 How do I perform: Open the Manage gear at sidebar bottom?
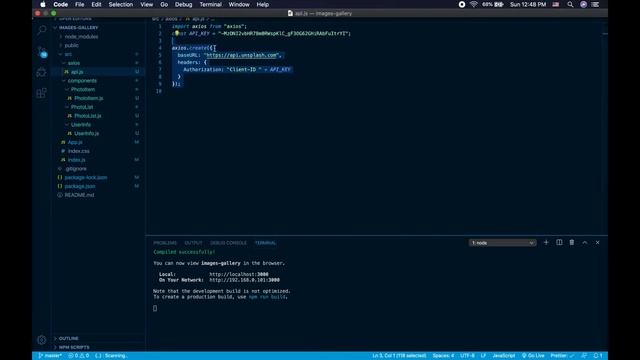pyautogui.click(x=42, y=339)
